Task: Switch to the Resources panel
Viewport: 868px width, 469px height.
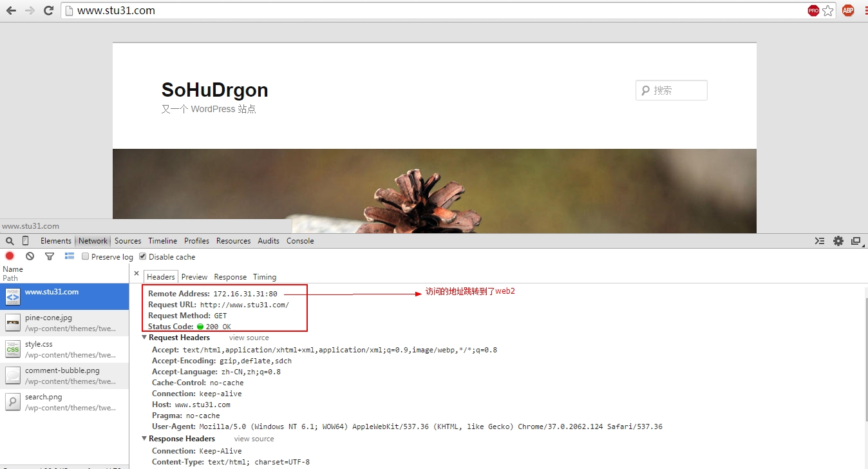Action: point(234,241)
